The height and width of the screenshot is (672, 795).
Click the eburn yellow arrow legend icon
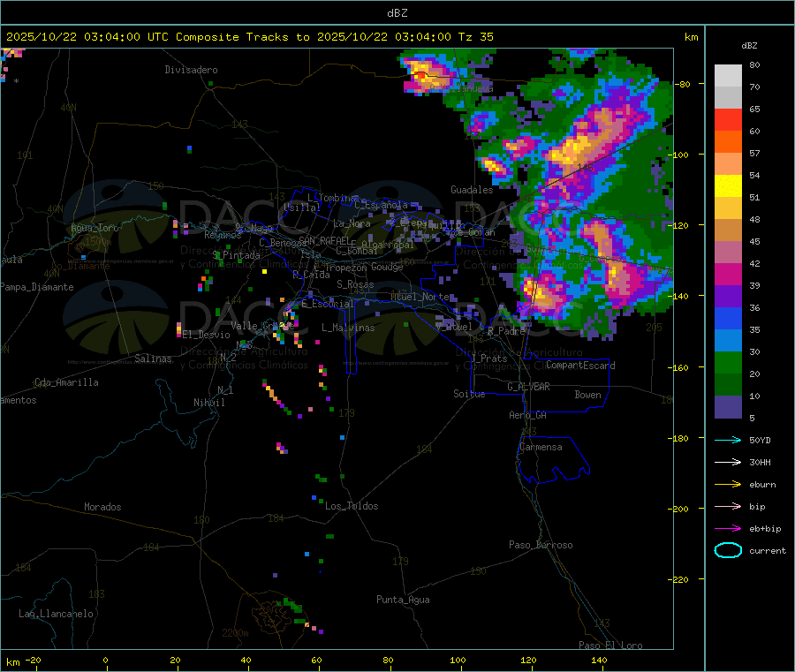(x=728, y=485)
